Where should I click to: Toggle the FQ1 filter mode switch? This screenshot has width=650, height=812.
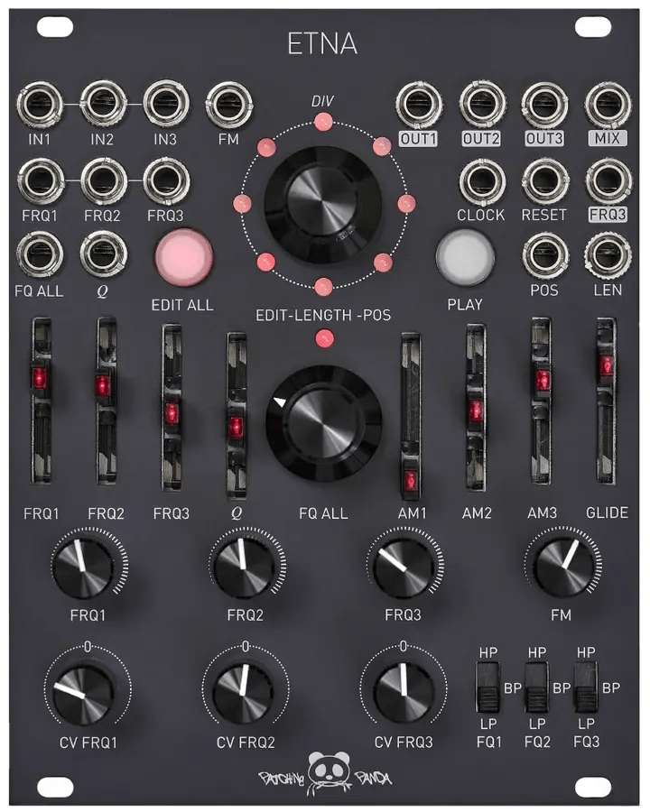[x=487, y=687]
